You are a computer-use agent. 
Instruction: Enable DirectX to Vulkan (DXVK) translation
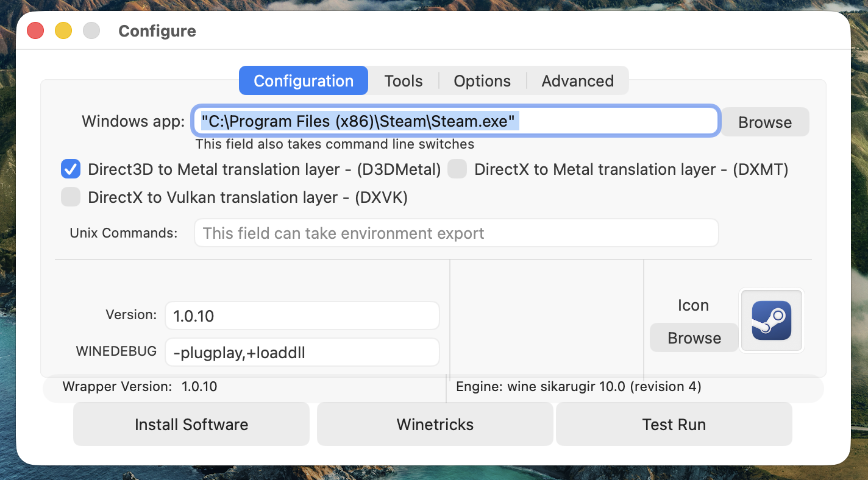point(71,197)
